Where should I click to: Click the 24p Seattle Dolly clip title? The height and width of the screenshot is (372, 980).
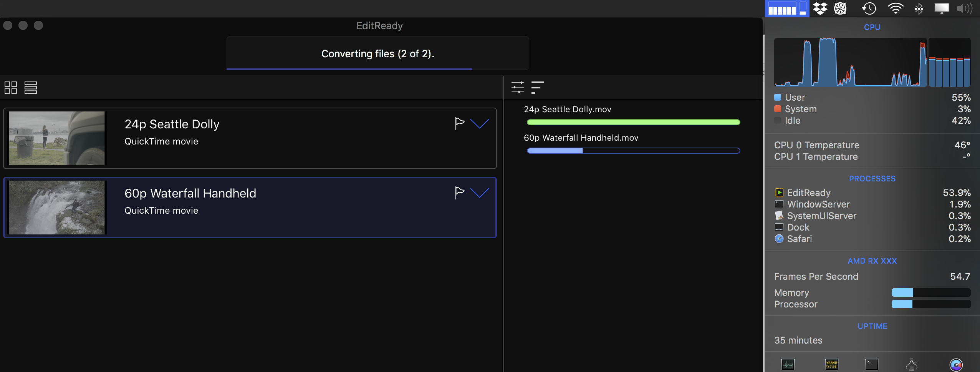[172, 124]
